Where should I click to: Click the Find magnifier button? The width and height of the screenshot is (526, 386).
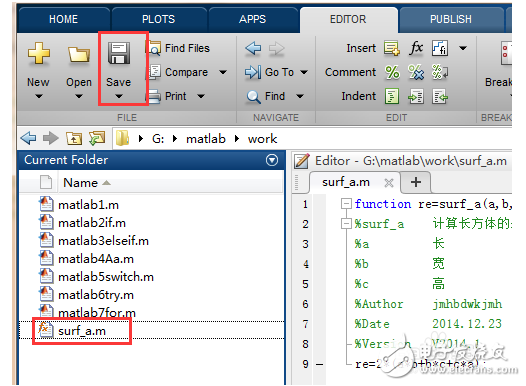[x=265, y=97]
